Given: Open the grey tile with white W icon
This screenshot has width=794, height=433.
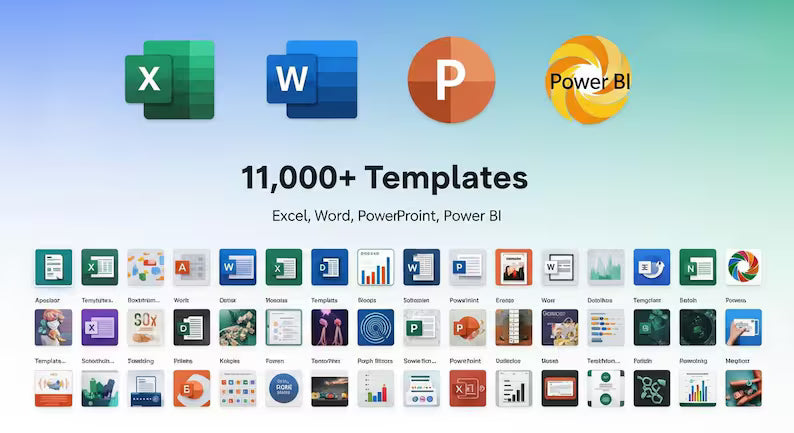Looking at the screenshot, I should 560,267.
